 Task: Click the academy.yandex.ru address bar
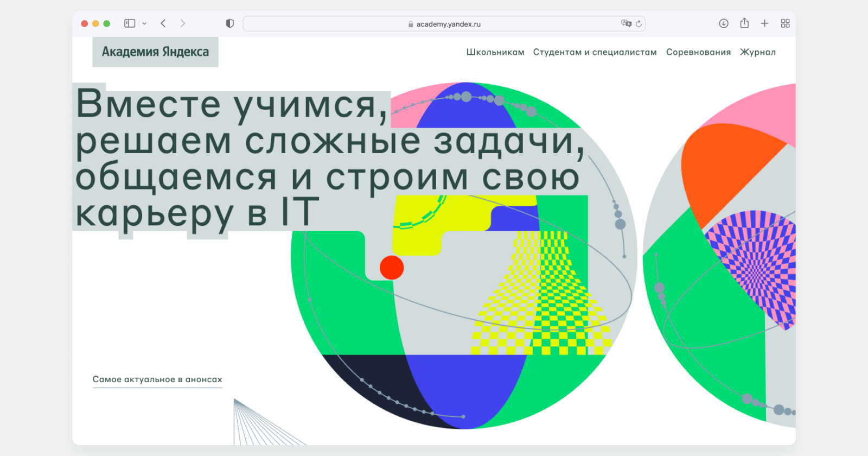pyautogui.click(x=444, y=23)
